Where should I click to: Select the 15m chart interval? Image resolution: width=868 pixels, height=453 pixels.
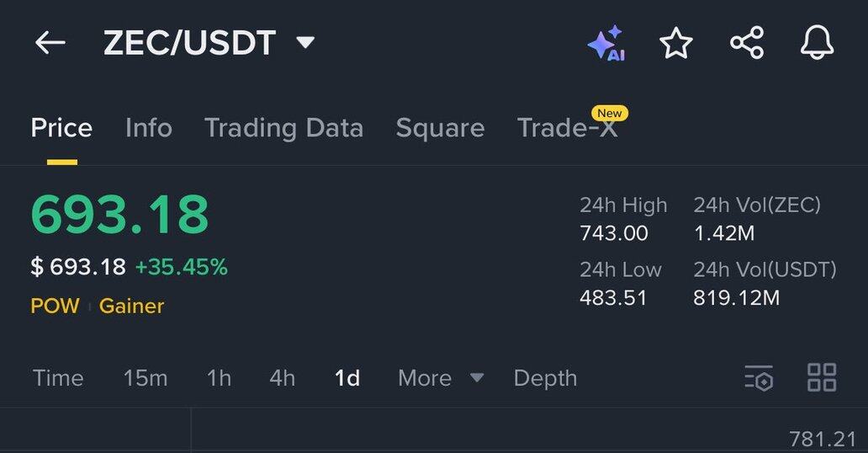tap(146, 378)
